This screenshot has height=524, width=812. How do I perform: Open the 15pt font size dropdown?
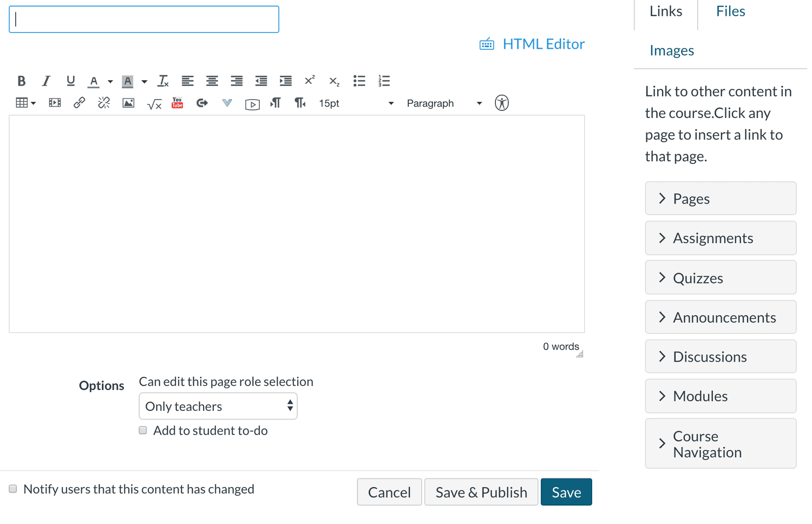pyautogui.click(x=356, y=103)
